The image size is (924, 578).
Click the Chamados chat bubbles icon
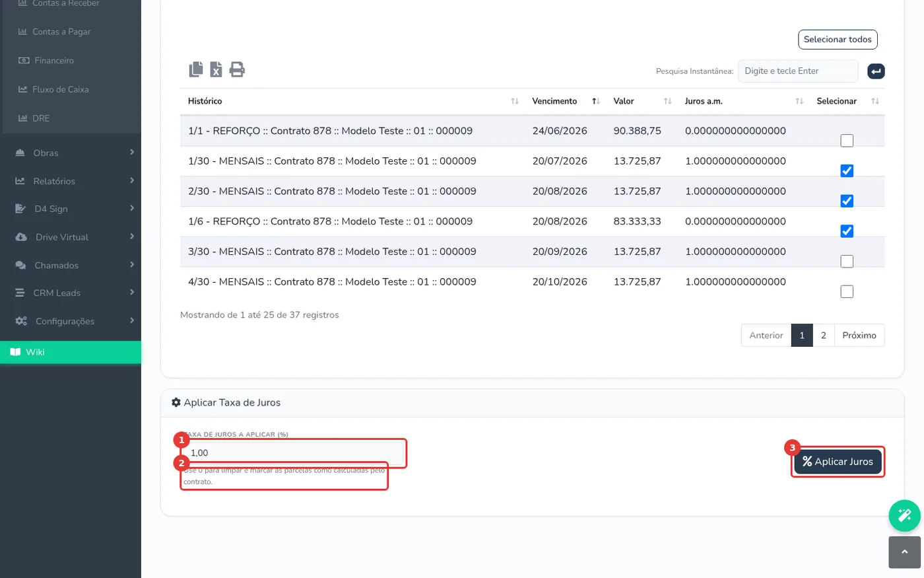(x=20, y=266)
